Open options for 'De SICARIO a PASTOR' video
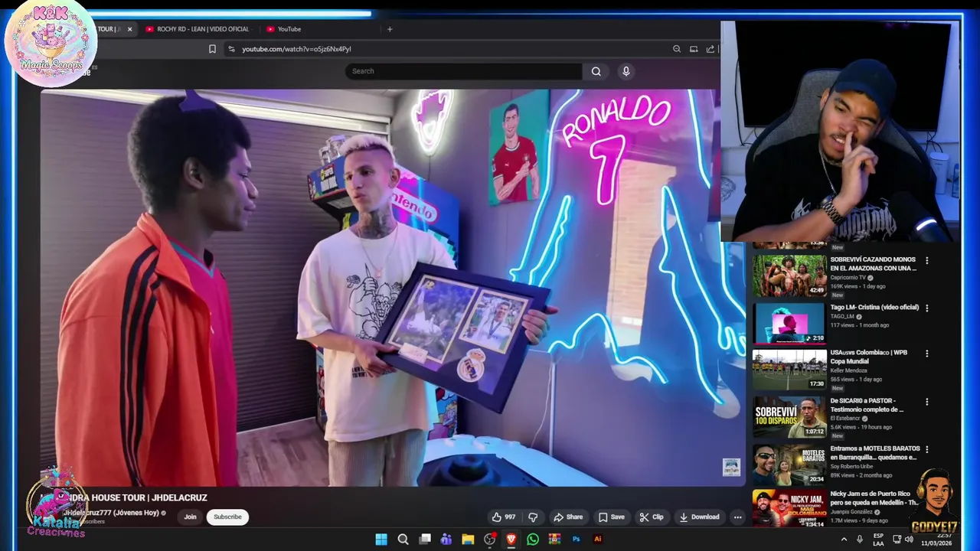Screen dimensions: 980x551 coord(927,402)
